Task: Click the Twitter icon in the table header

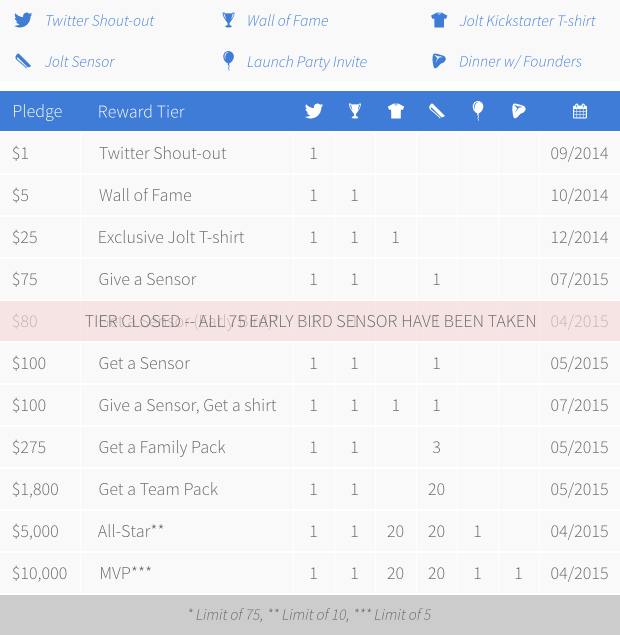Action: pos(314,111)
